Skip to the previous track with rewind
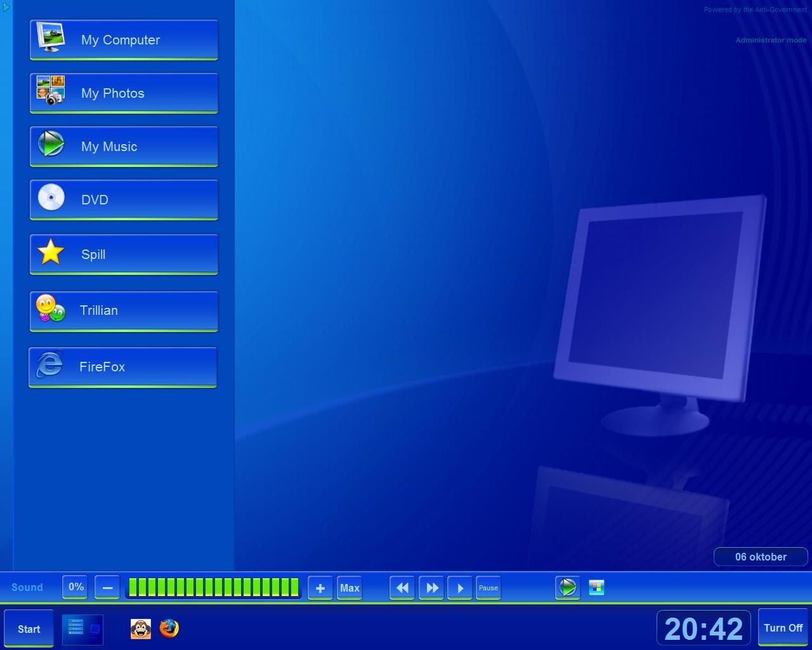Viewport: 812px width, 650px height. coord(402,588)
